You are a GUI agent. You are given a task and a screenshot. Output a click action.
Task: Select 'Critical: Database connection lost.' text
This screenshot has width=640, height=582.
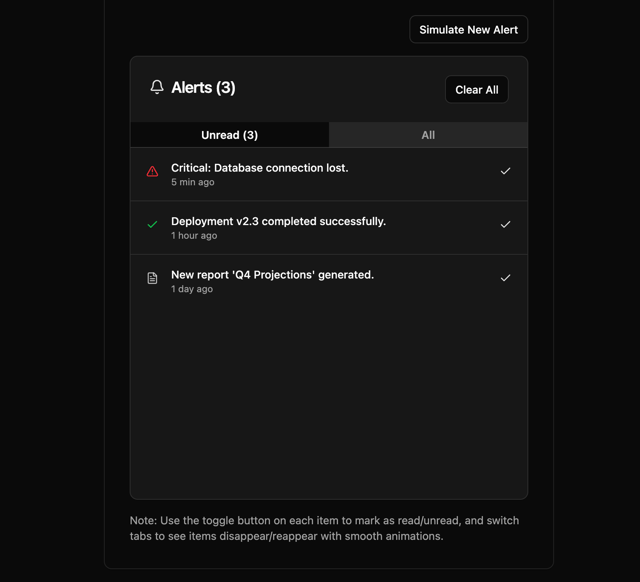tap(260, 168)
